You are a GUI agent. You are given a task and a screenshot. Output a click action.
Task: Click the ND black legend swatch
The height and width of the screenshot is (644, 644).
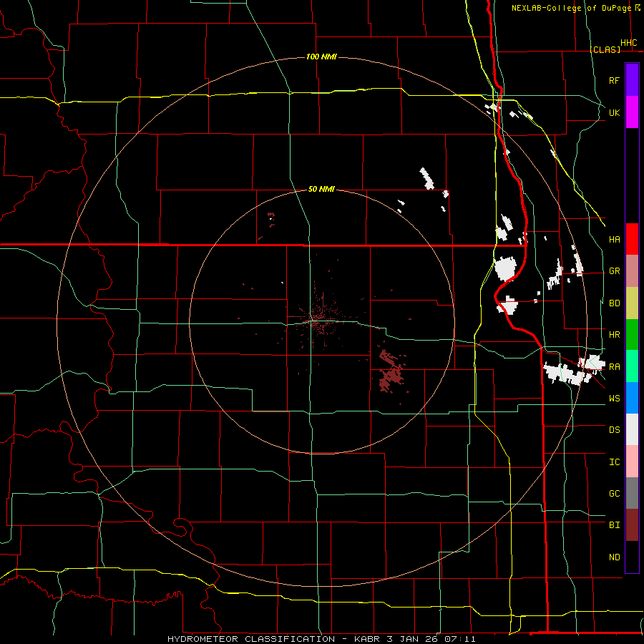632,557
